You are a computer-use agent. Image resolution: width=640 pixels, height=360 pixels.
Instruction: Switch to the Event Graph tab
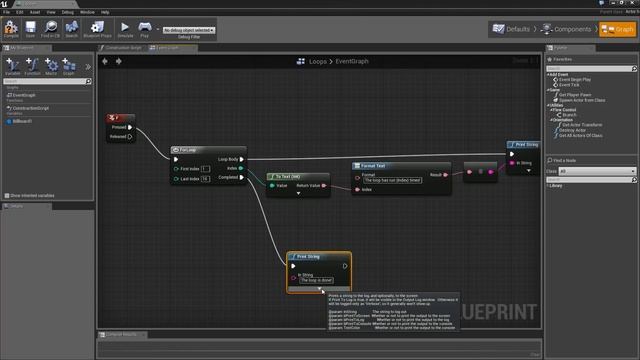pyautogui.click(x=167, y=48)
